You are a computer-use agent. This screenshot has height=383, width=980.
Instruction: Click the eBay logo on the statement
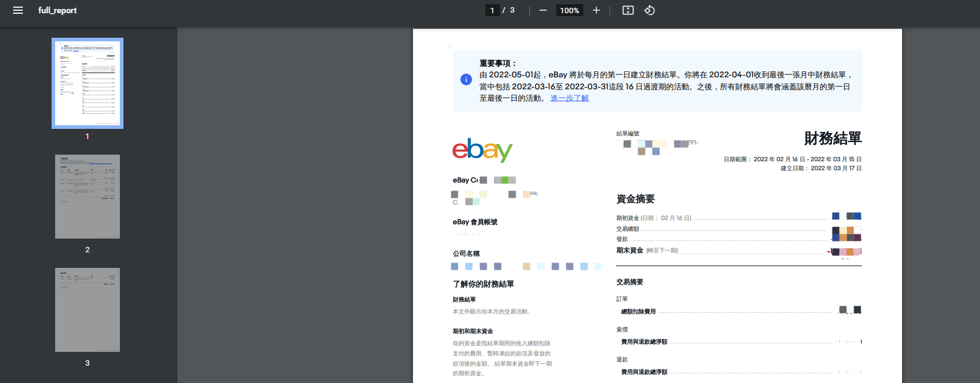click(x=483, y=150)
